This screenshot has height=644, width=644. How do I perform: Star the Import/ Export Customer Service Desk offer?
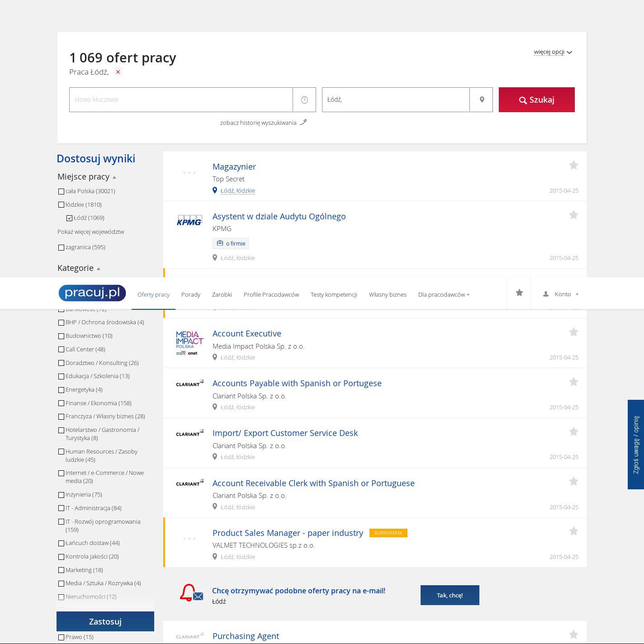573,432
